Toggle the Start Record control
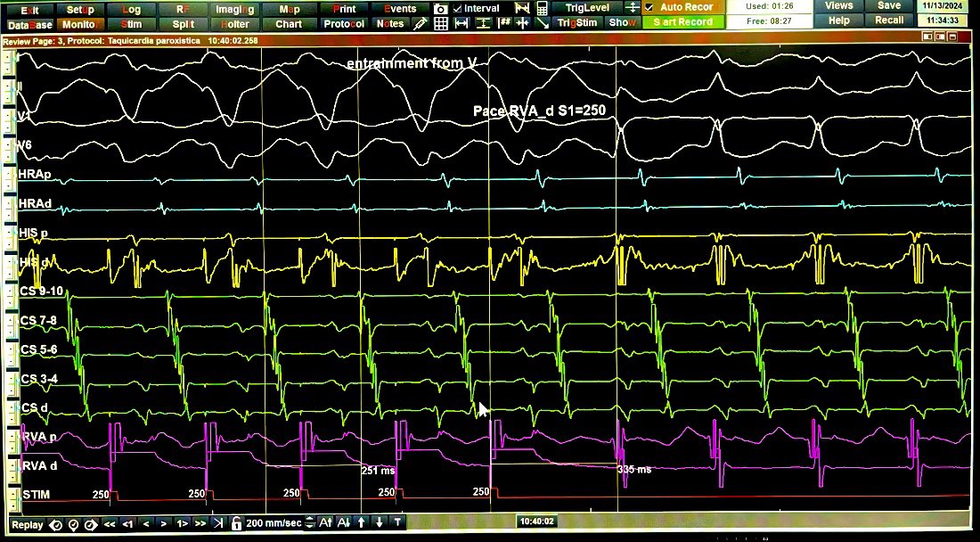 (x=683, y=21)
